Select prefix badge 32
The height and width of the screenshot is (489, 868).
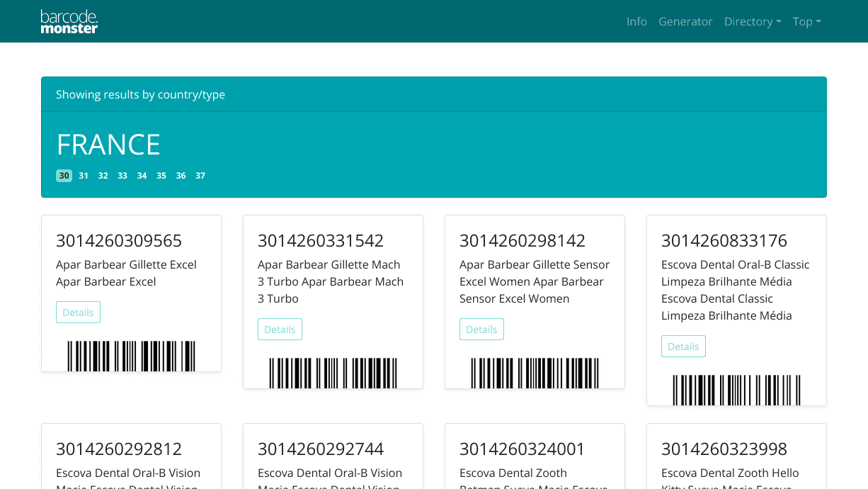(x=103, y=176)
